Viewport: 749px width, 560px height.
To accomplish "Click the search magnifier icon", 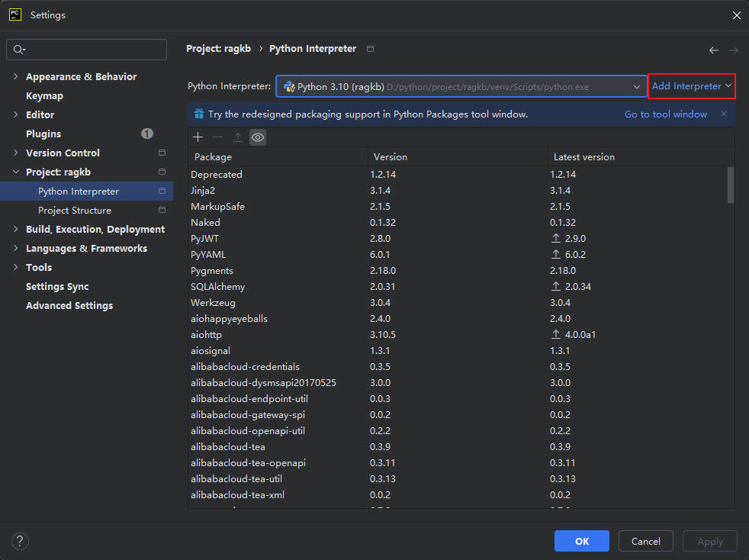I will point(19,50).
